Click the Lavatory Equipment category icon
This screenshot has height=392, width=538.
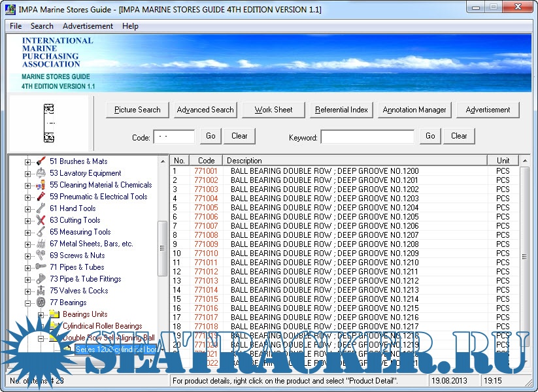41,173
